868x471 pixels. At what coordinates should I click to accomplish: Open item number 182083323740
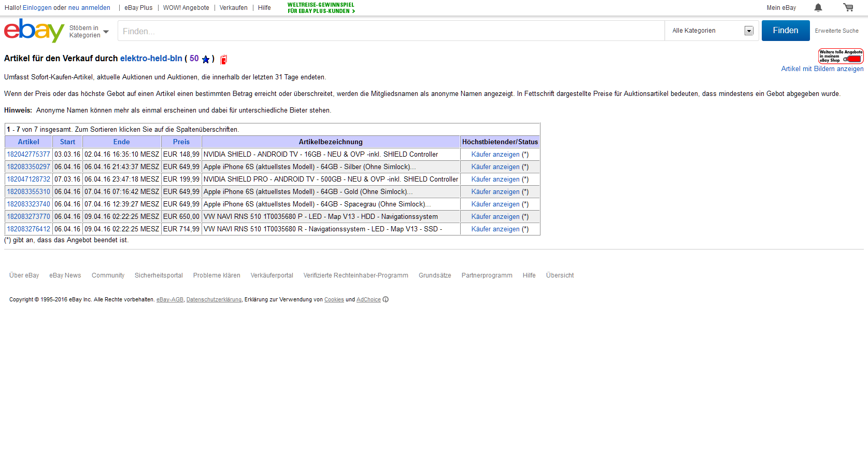(29, 204)
